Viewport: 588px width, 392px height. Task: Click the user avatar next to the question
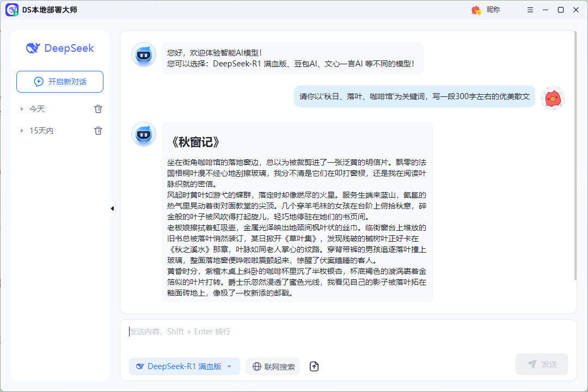tap(553, 97)
